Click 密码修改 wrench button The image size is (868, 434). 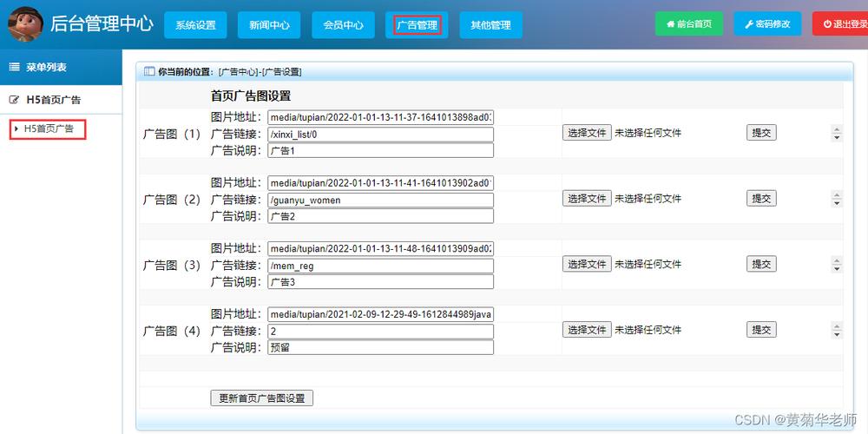coord(766,24)
